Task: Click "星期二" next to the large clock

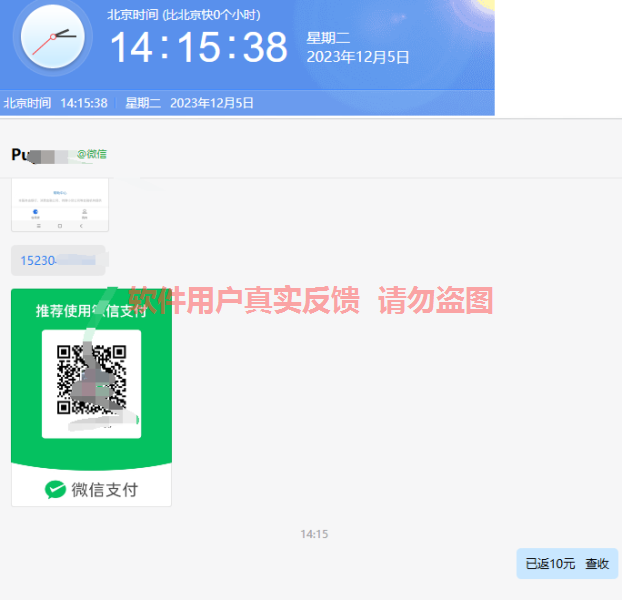Action: (328, 38)
